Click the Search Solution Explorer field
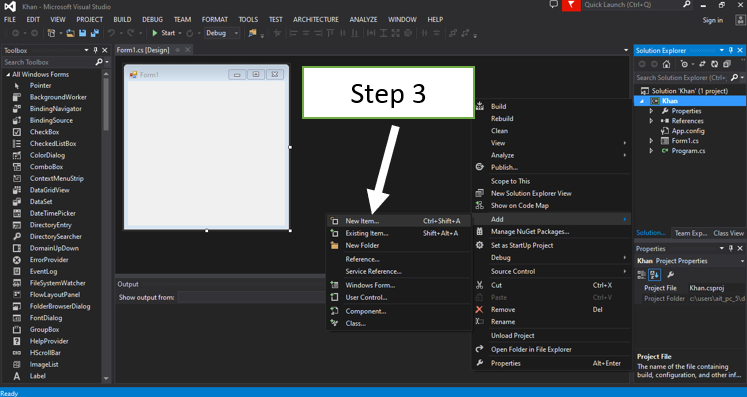Image resolution: width=747 pixels, height=397 pixels. 681,77
